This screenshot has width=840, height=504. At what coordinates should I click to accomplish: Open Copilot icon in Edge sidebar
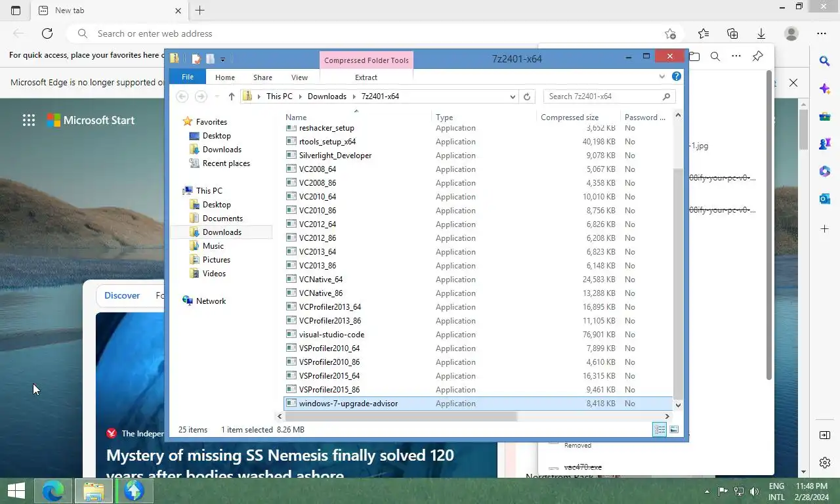(x=825, y=89)
